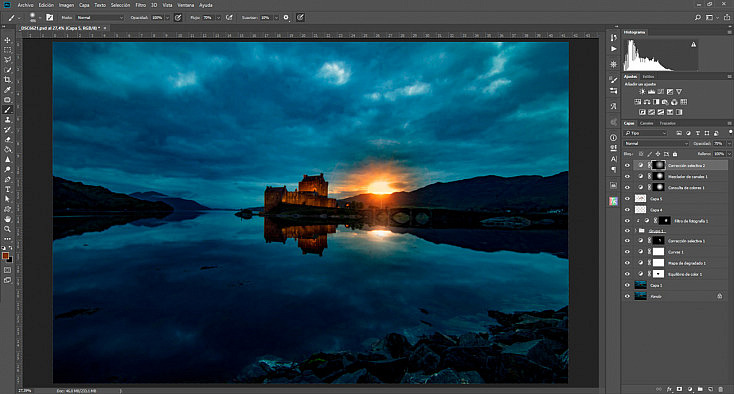734x394 pixels.
Task: Open the layer filter Tipo dropdown
Action: coord(646,133)
